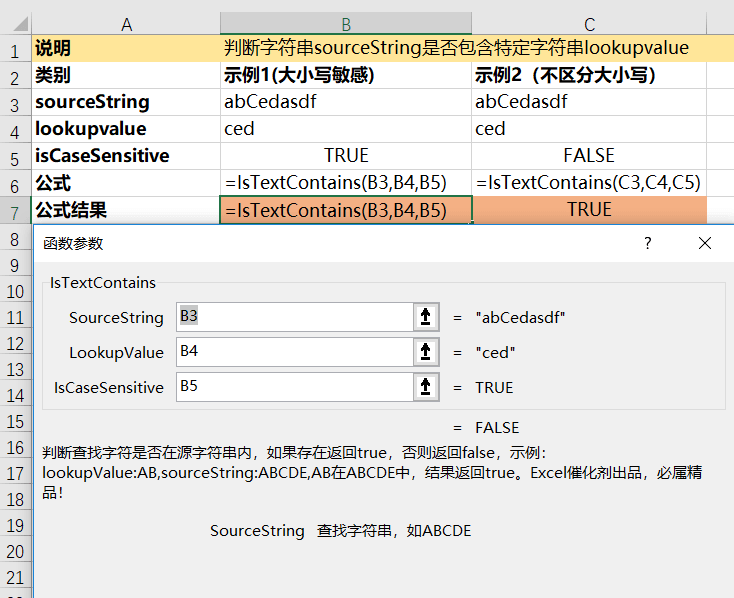This screenshot has height=598, width=734.
Task: Click the SourceString parameter label
Action: point(117,318)
